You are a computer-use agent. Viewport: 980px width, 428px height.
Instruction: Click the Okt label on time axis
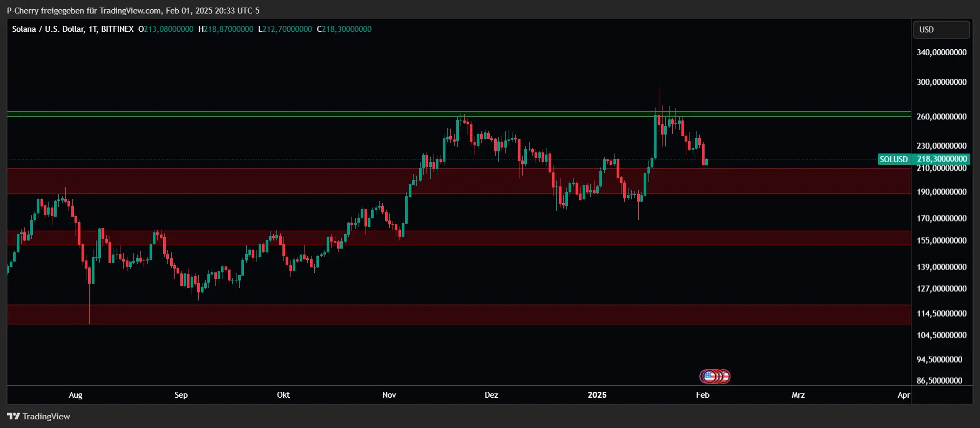point(283,395)
